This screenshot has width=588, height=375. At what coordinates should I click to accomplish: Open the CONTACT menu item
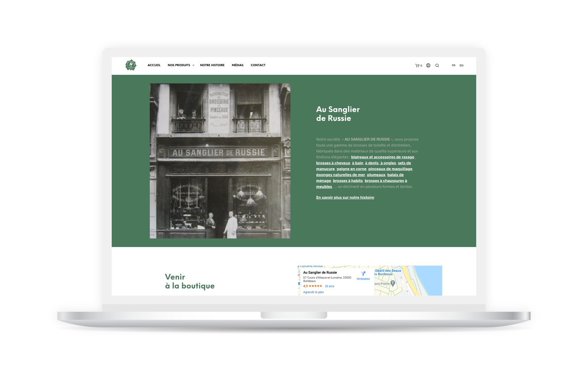258,65
